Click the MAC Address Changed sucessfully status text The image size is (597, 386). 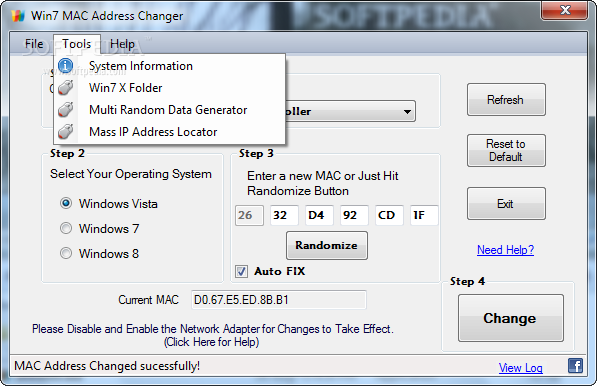(107, 366)
